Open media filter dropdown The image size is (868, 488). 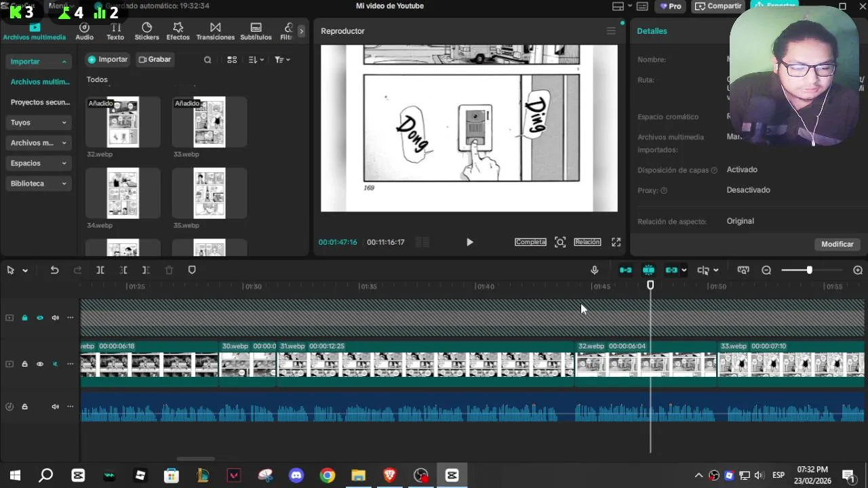coord(282,60)
